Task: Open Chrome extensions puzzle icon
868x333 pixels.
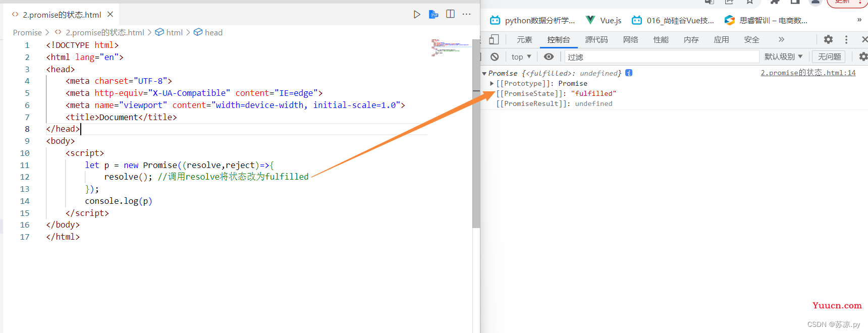Action: click(x=775, y=2)
